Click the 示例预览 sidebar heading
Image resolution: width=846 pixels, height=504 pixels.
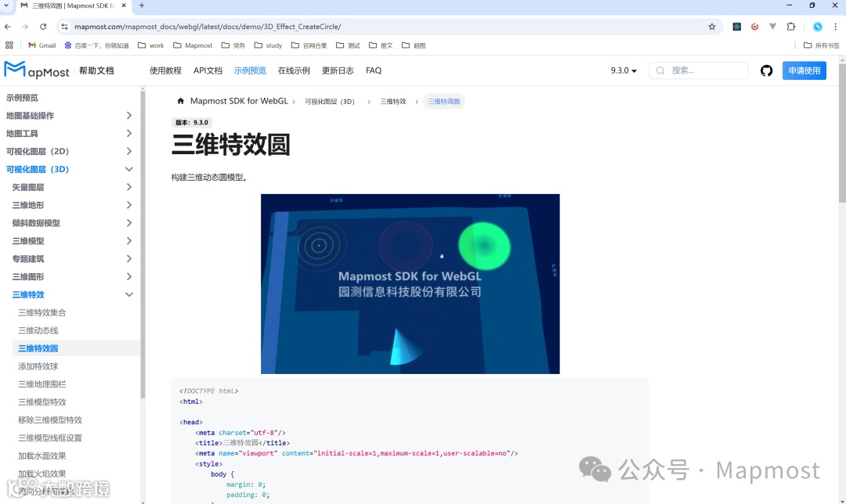[22, 98]
